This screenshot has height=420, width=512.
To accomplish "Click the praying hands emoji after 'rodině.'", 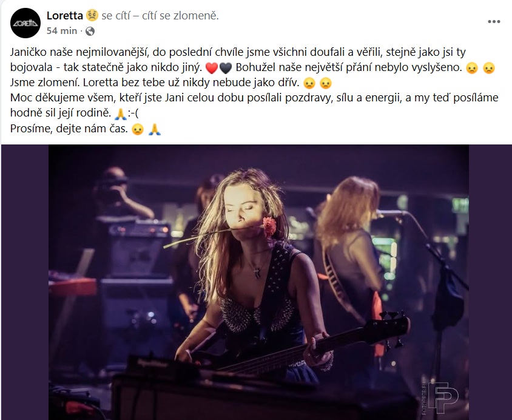I will pyautogui.click(x=121, y=113).
